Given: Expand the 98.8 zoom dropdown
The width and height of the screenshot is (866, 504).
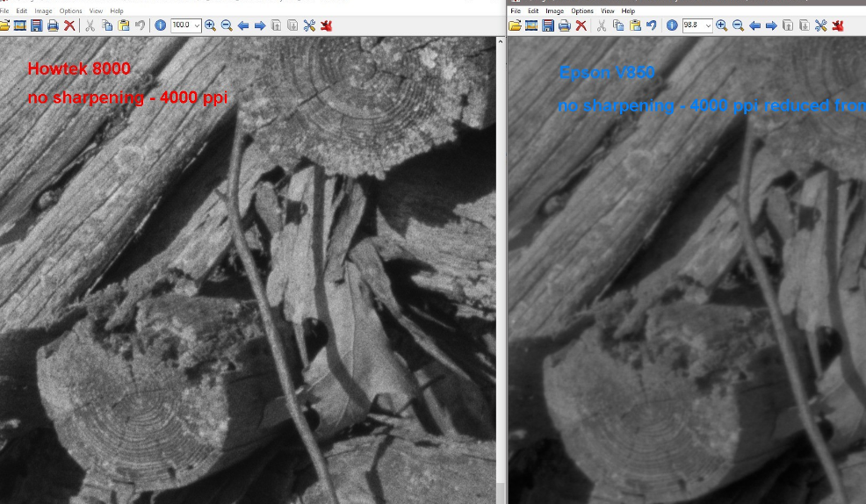Looking at the screenshot, I should click(x=707, y=25).
